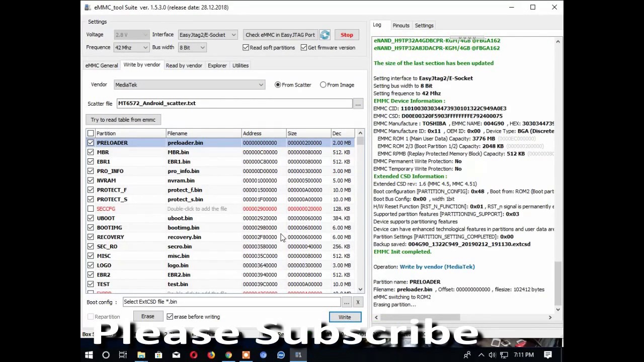
Task: Open the disabled Voltage dropdown
Action: coord(131,35)
